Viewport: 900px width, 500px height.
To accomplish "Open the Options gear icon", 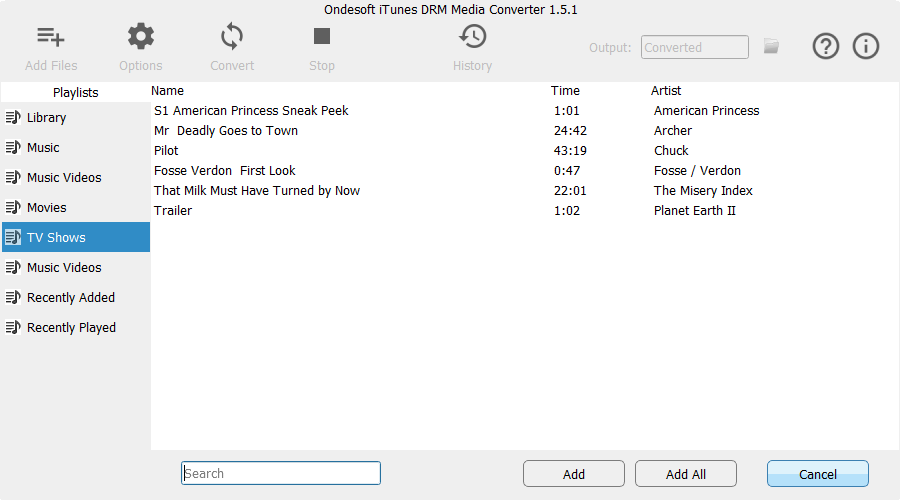I will [141, 38].
